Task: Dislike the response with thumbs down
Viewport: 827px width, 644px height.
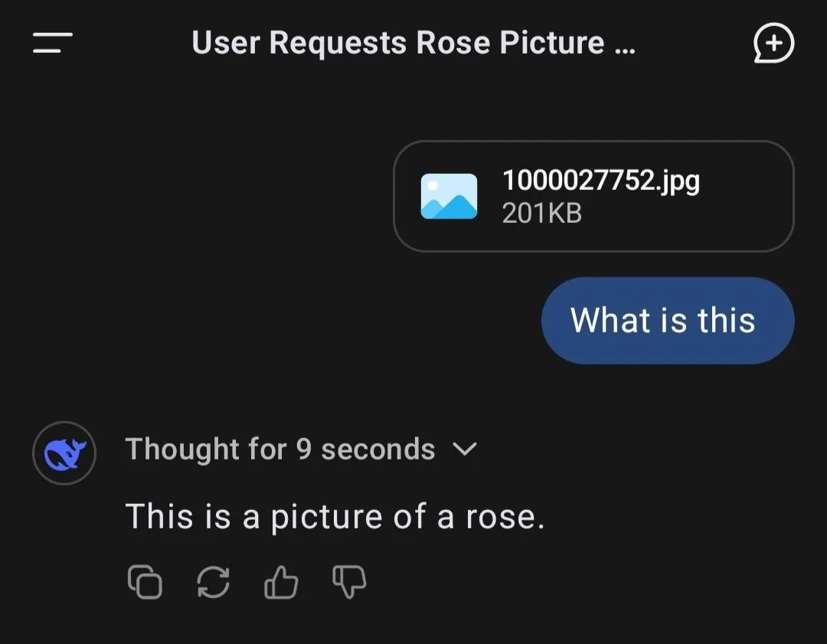Action: pyautogui.click(x=349, y=582)
